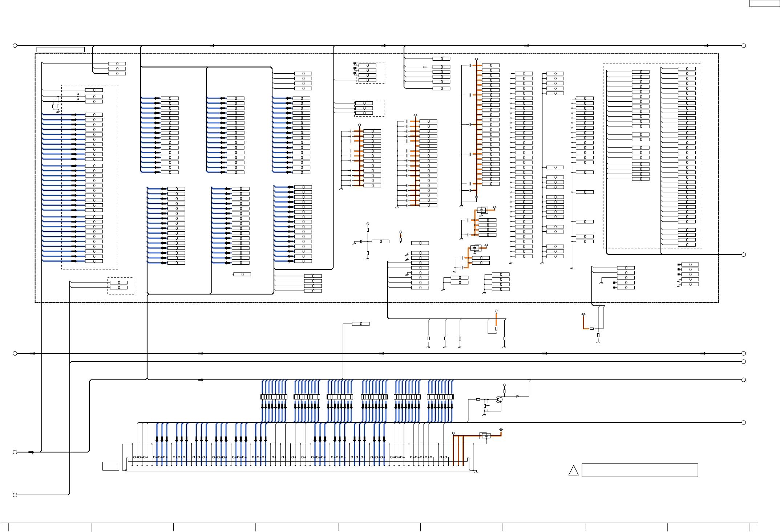The width and height of the screenshot is (780, 532).
Task: Click the pin box at the resistor cross junction
Action: (x=380, y=241)
